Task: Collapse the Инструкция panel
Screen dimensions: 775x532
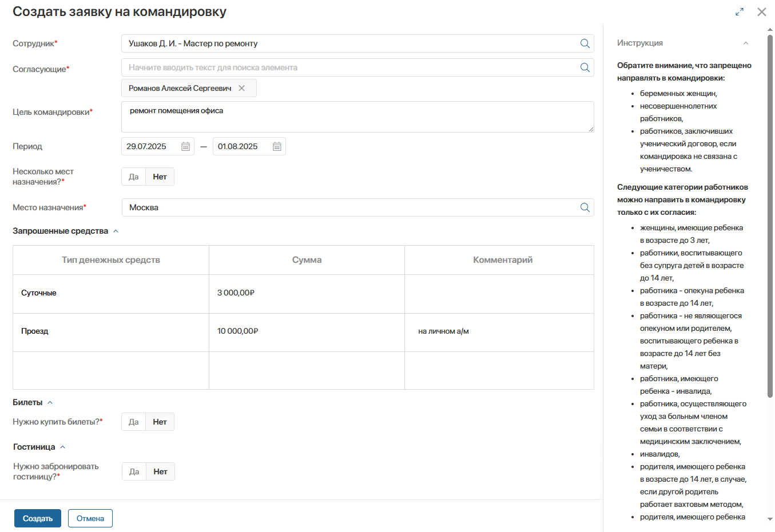Action: [x=746, y=43]
